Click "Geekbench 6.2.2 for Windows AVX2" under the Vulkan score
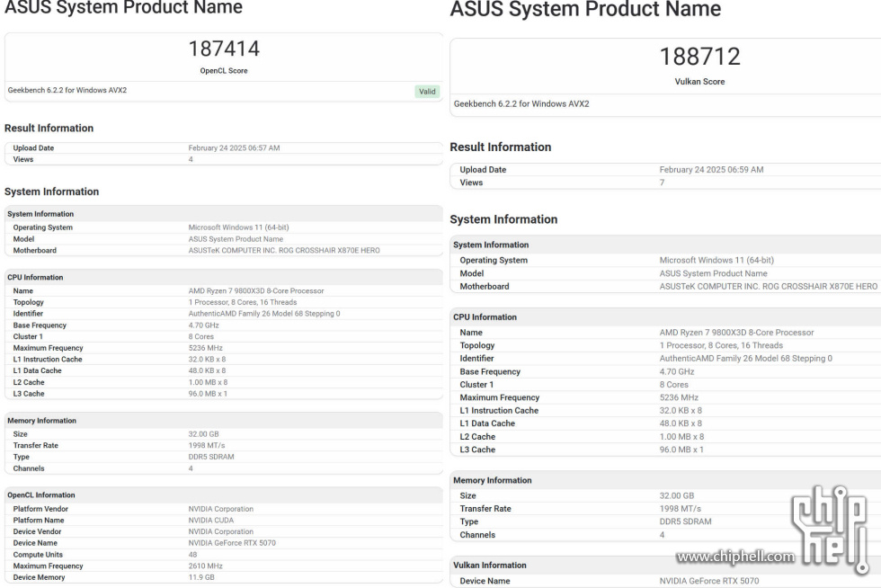 click(521, 104)
